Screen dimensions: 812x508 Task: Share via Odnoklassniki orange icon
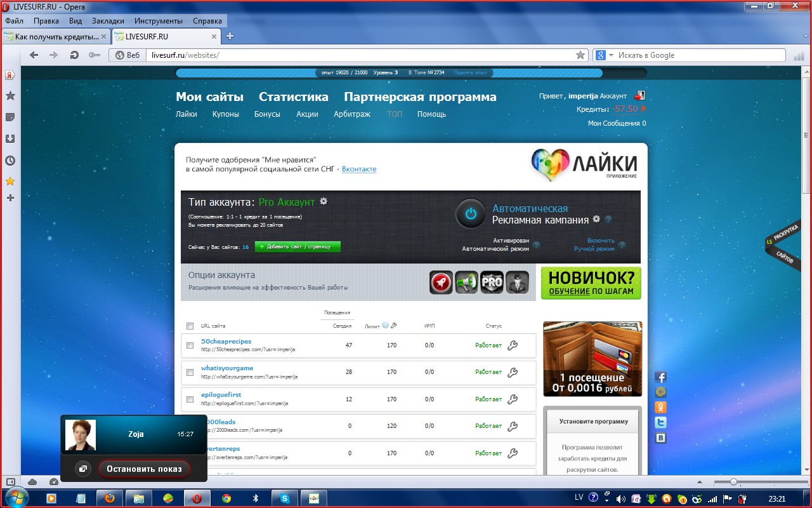660,408
